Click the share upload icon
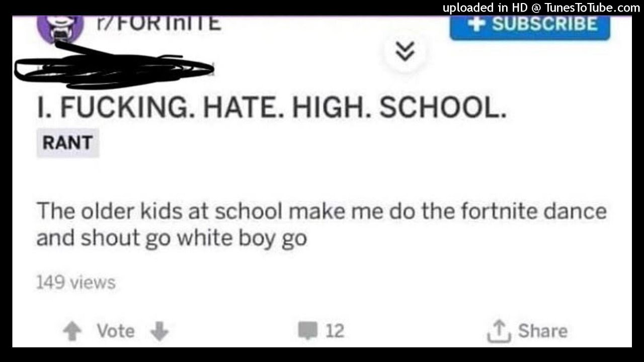 click(x=498, y=332)
